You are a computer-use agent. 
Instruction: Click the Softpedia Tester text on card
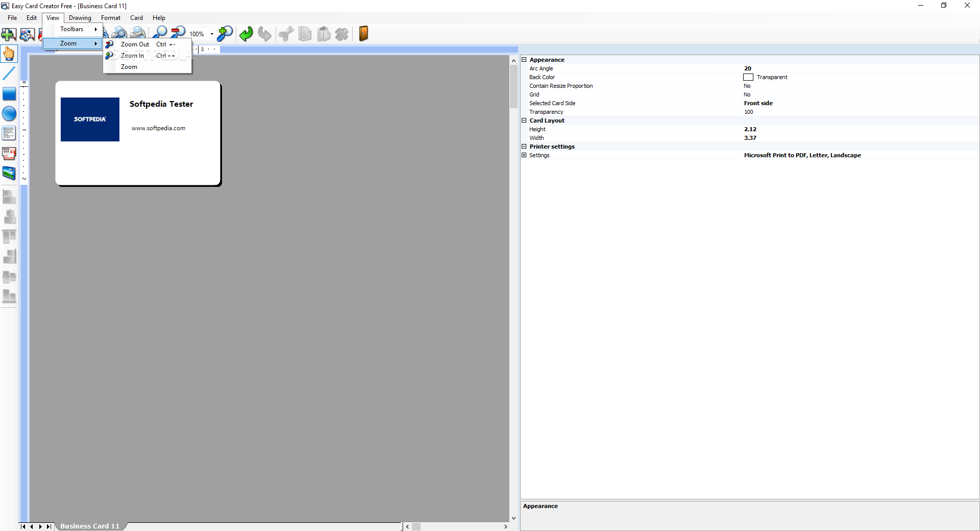[161, 104]
